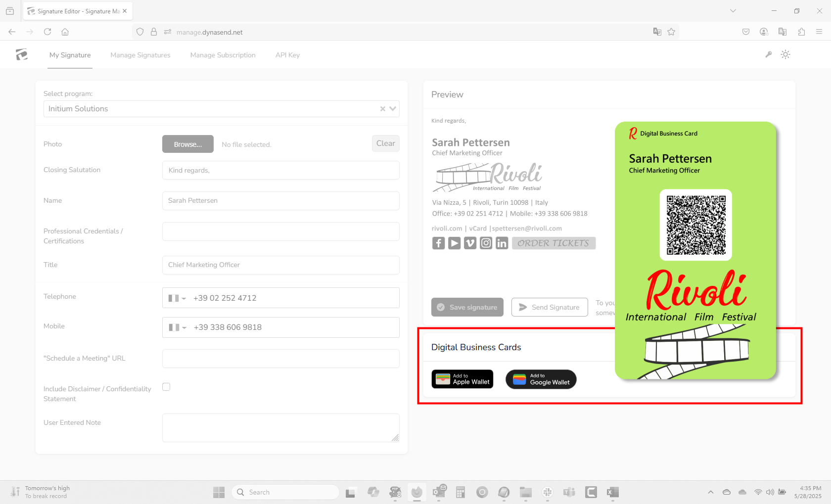Click the QR code on the digital business card
831x504 pixels.
click(695, 225)
